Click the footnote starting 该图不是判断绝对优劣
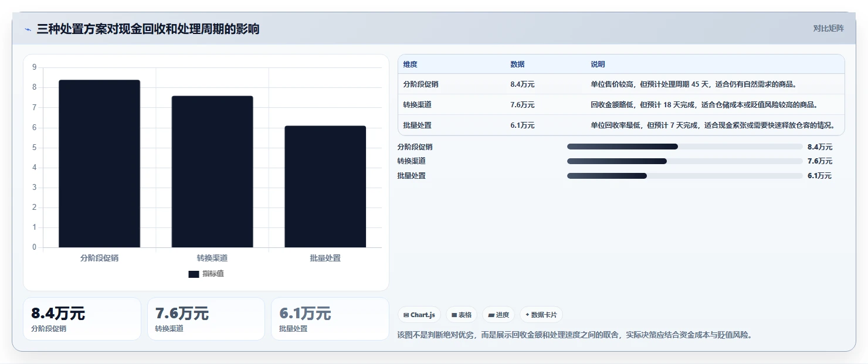 (x=575, y=335)
